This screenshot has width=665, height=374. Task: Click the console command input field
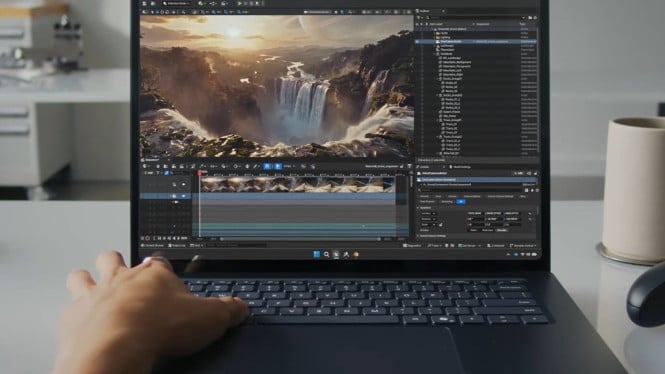[x=237, y=246]
